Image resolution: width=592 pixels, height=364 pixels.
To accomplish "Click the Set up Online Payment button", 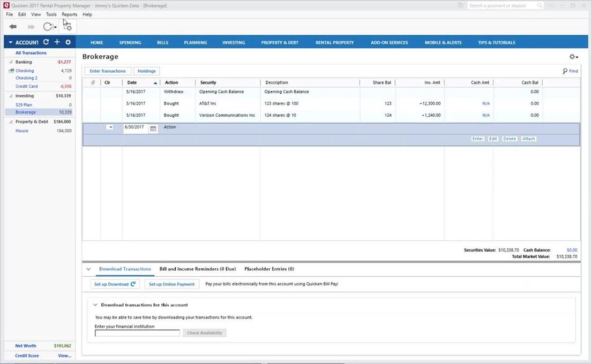I will (171, 284).
